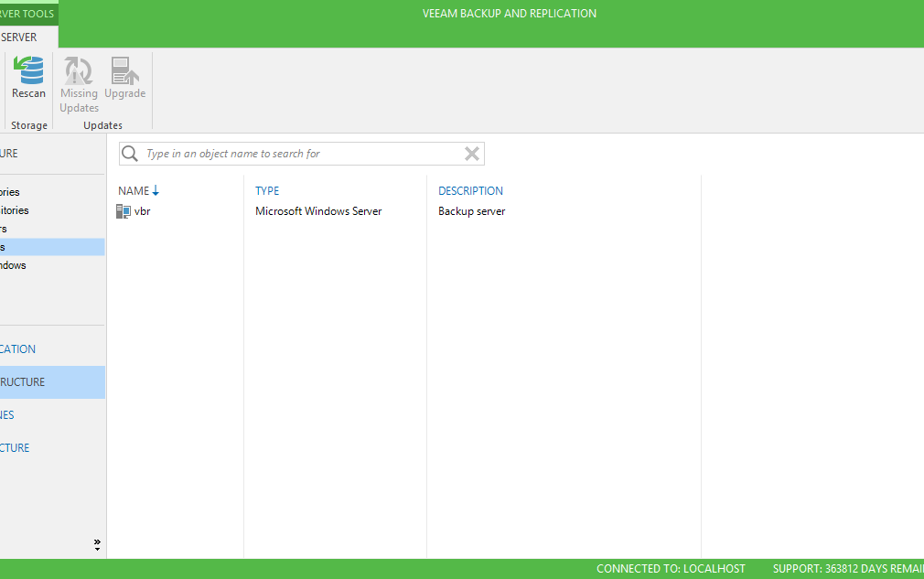Screen dimensions: 924x579
Task: Open the navigation view ending in CTURE
Action: tap(15, 447)
